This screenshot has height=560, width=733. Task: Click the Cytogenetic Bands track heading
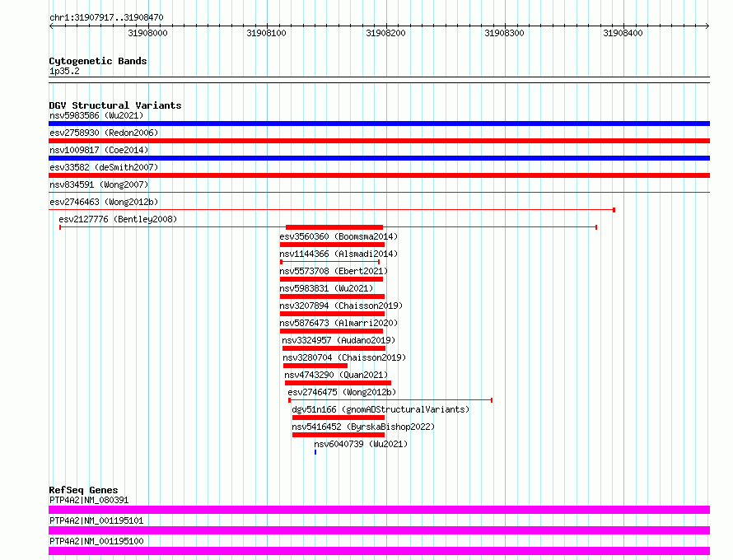[98, 61]
